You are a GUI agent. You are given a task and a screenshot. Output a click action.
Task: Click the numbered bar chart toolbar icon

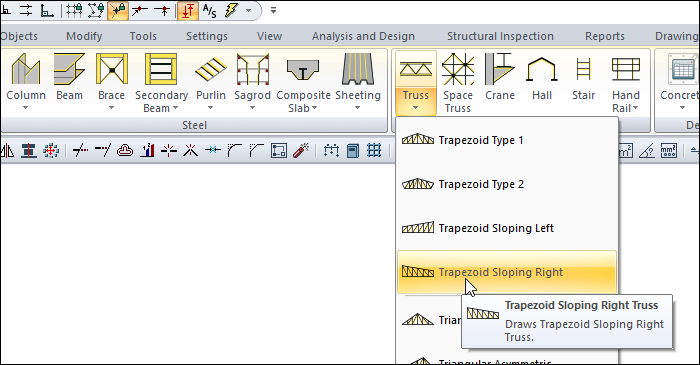[x=147, y=151]
